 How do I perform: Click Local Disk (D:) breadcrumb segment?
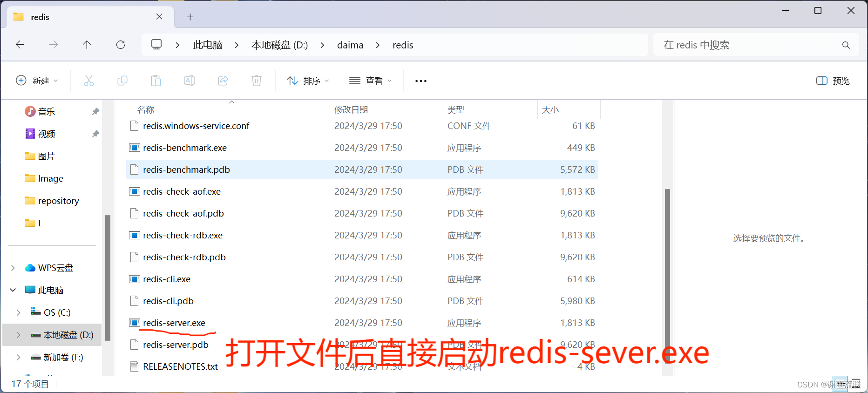(279, 45)
